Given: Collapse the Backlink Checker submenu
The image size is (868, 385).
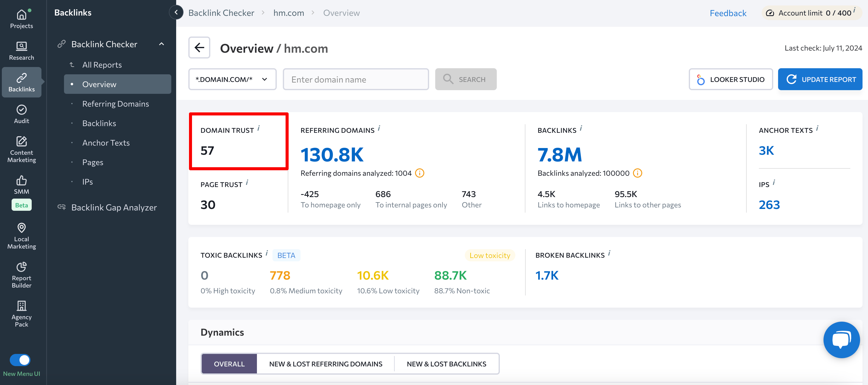Looking at the screenshot, I should click(163, 44).
